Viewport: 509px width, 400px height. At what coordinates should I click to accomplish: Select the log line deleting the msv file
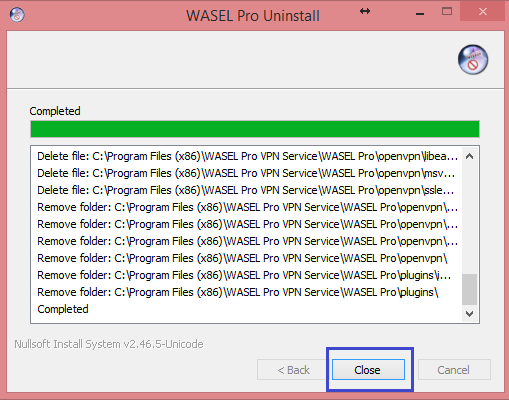click(246, 173)
